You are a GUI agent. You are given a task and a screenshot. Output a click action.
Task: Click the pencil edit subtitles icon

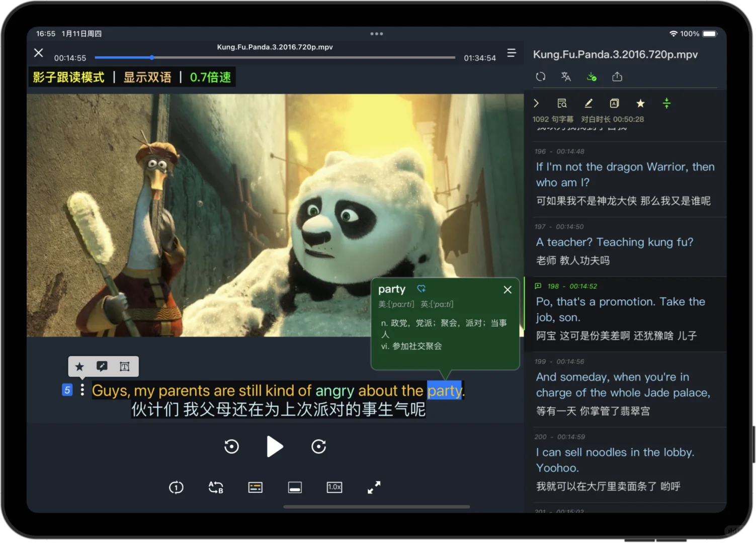(x=588, y=103)
